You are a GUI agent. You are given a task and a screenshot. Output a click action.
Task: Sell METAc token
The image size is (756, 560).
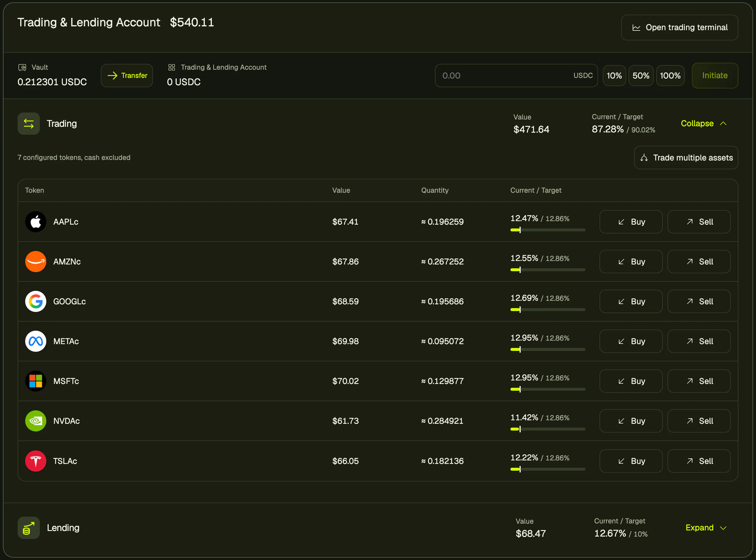[x=699, y=341]
